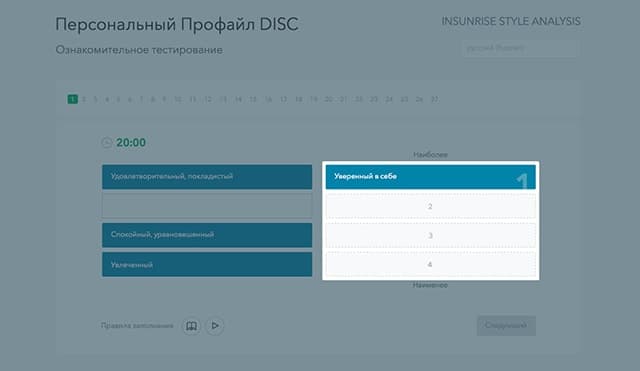Select the 'Спокойный, уравновешенный' card
Image resolution: width=640 pixels, height=371 pixels.
point(207,235)
